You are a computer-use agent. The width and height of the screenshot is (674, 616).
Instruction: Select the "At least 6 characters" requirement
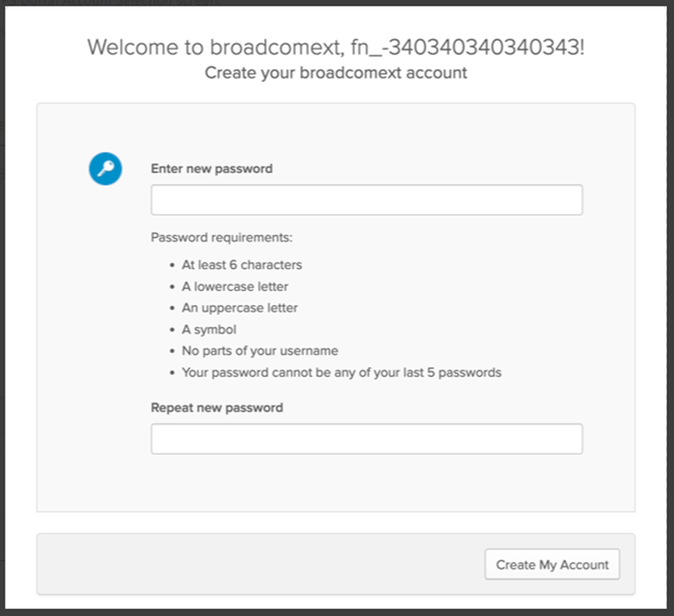(x=242, y=265)
